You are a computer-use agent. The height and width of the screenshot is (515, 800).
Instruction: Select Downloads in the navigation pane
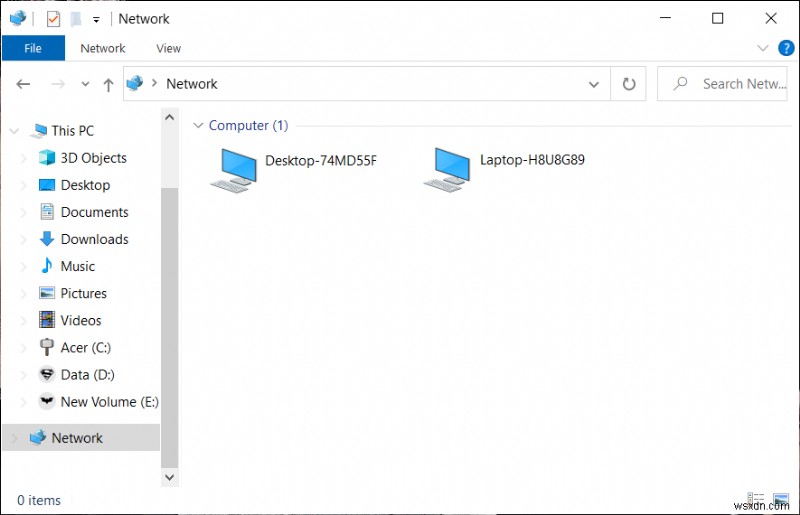[94, 239]
